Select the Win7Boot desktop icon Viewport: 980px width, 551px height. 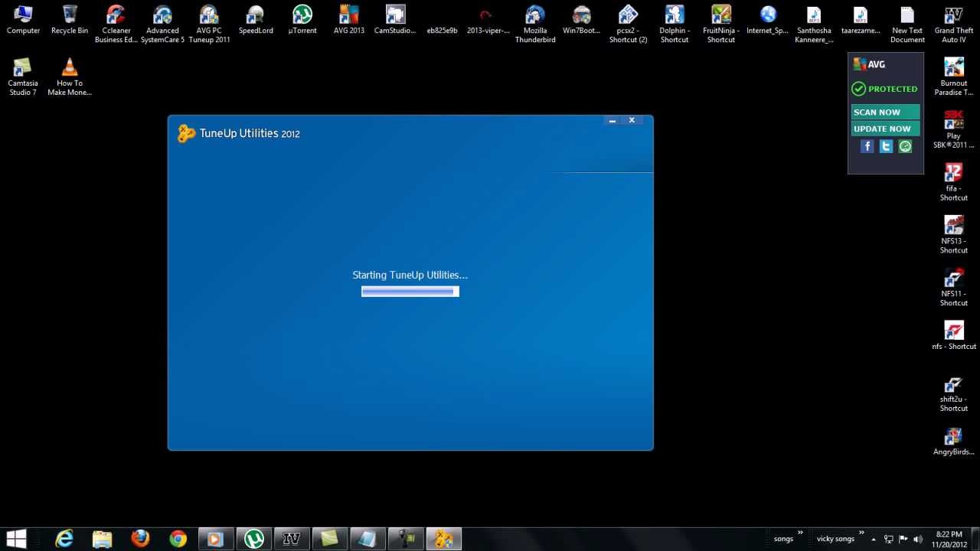point(582,21)
